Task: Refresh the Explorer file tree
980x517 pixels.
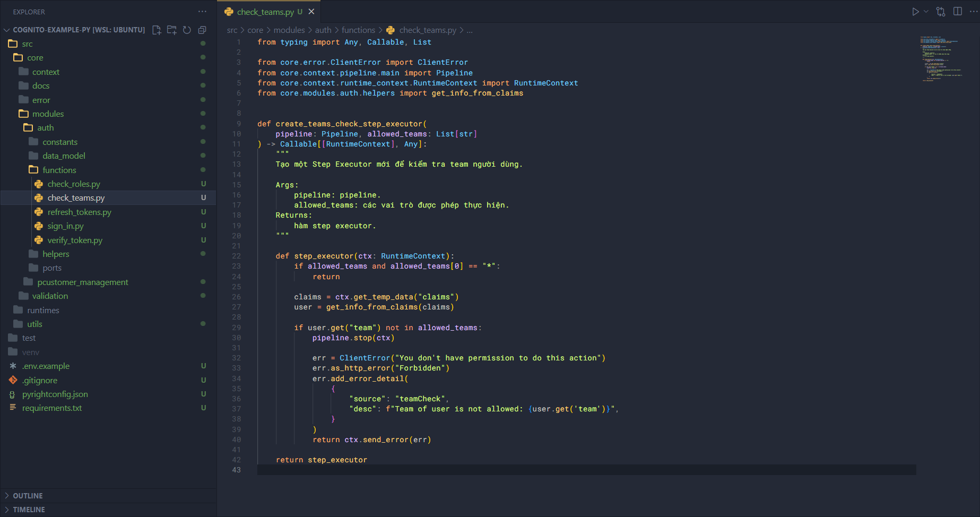Action: [x=187, y=30]
